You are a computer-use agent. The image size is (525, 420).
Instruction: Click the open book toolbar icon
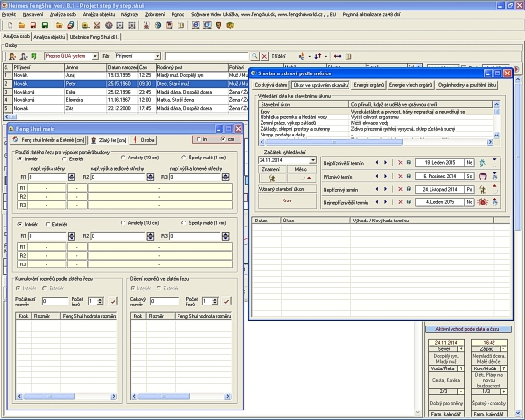click(180, 25)
